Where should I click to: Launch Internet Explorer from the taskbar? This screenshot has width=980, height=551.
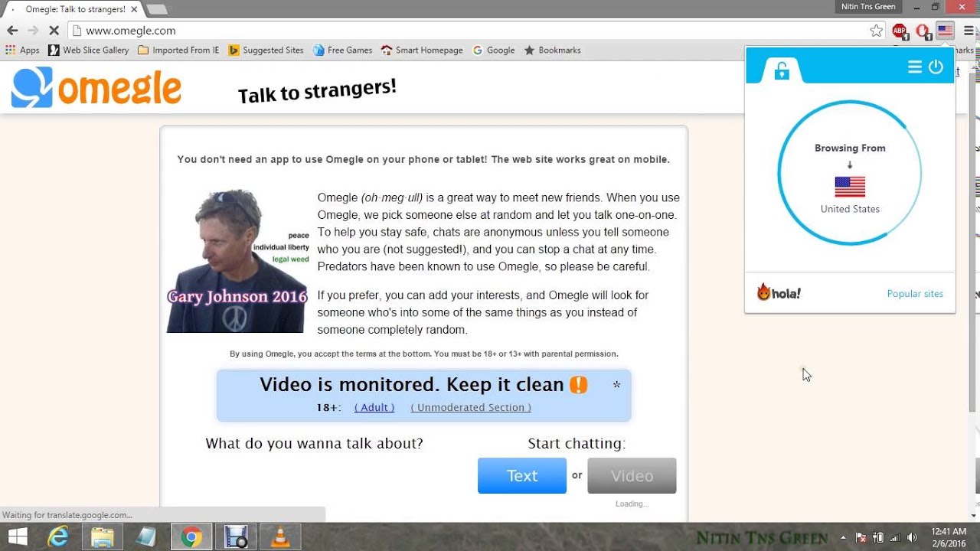click(x=58, y=537)
